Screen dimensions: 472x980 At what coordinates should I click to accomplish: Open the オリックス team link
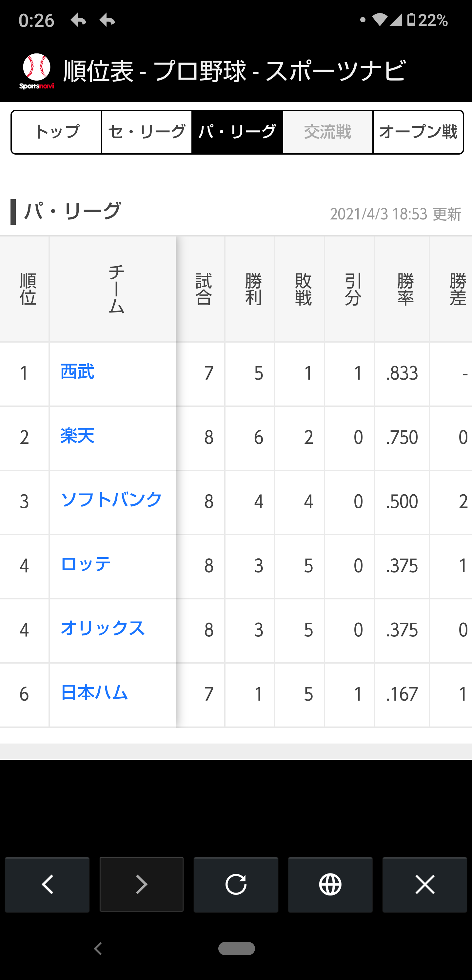point(103,629)
